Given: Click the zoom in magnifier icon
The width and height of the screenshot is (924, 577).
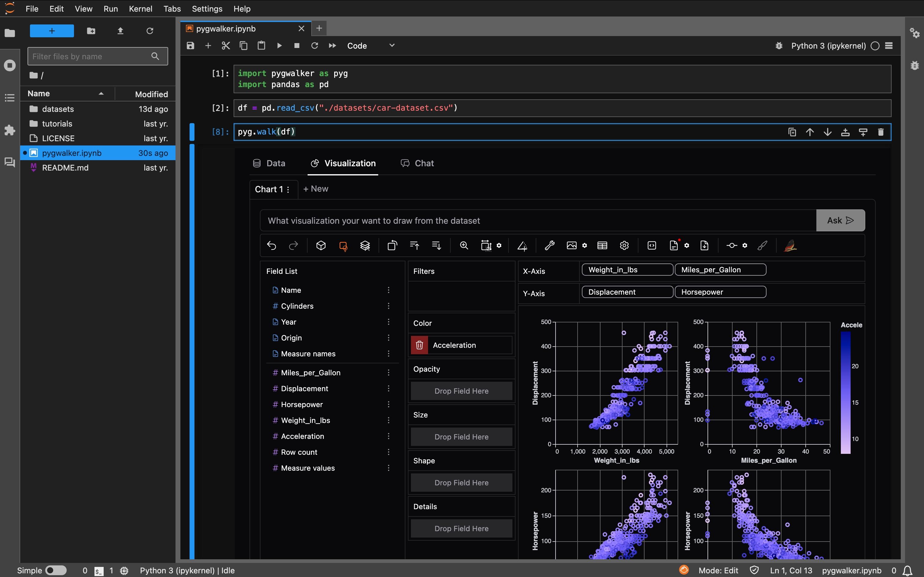Looking at the screenshot, I should point(463,245).
